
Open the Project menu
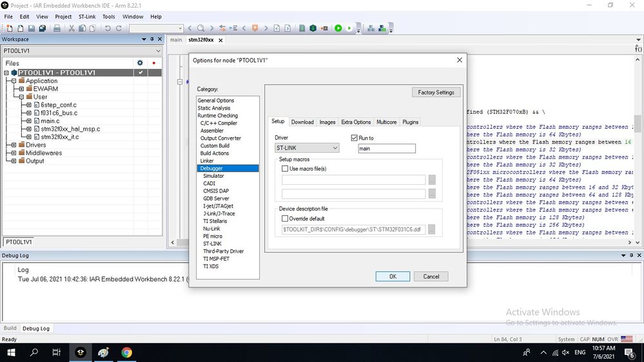click(63, 17)
